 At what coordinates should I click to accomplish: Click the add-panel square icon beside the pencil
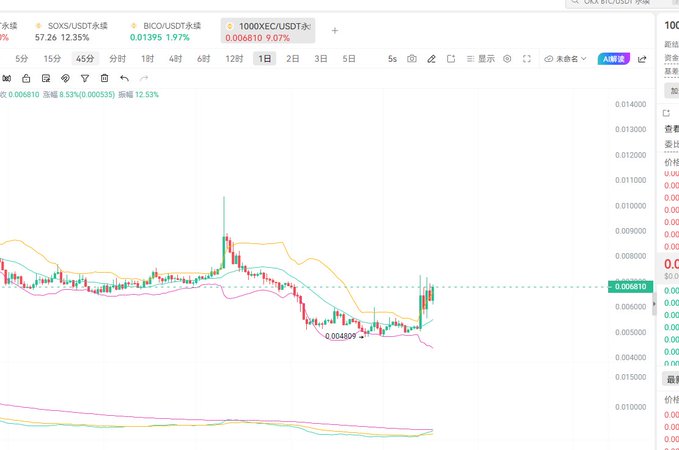[x=451, y=59]
